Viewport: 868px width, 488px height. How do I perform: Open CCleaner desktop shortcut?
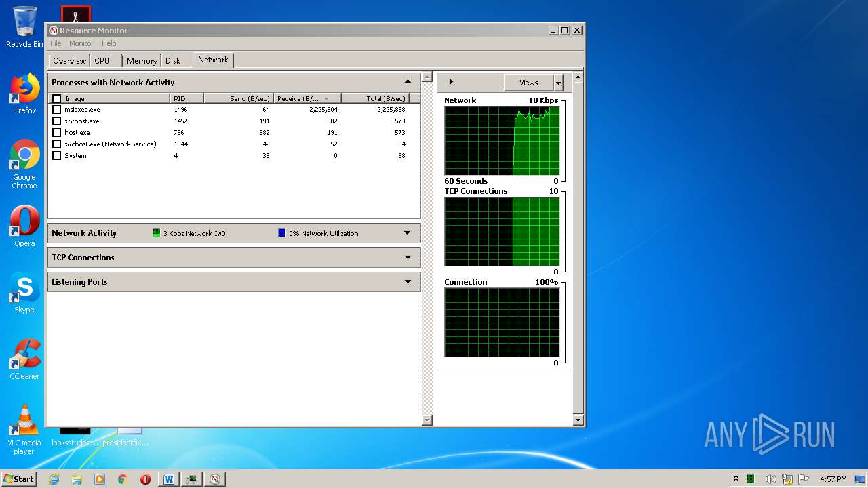pos(24,359)
